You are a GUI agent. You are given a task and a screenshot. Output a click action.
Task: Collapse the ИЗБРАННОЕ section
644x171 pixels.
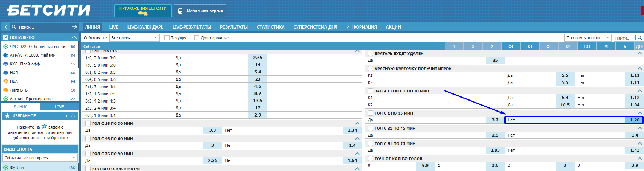(x=74, y=115)
